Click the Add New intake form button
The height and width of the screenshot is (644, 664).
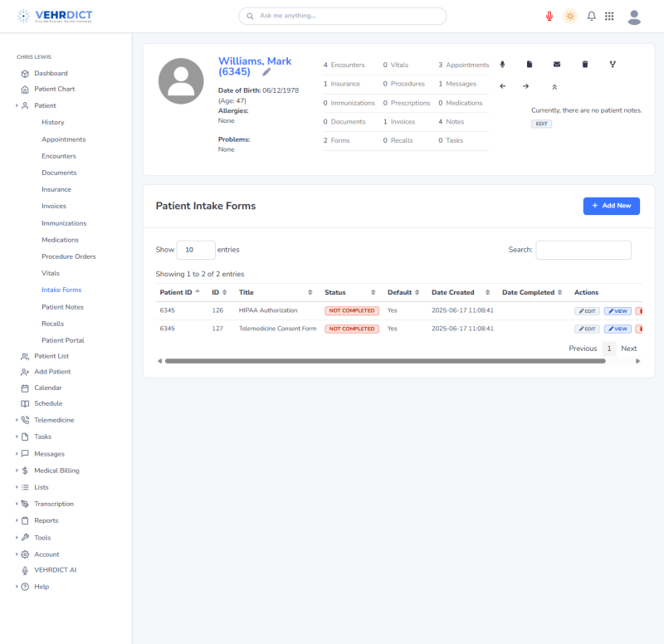(x=612, y=205)
